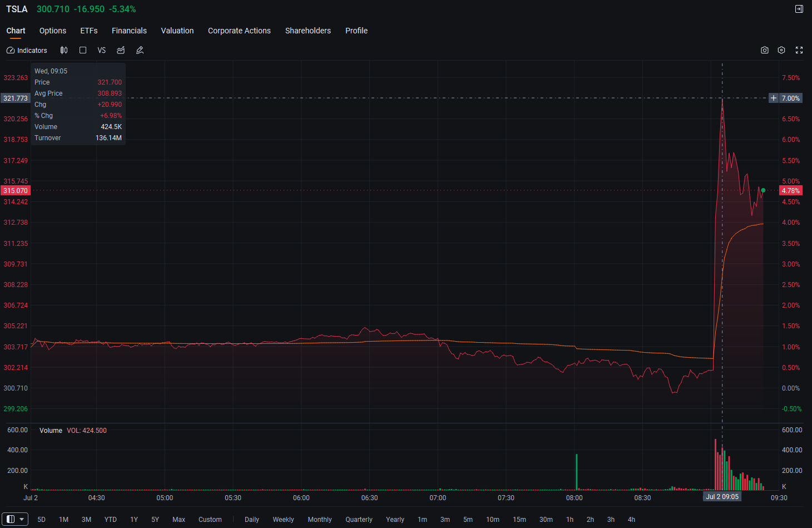
Task: Switch to the Options tab
Action: coord(53,31)
